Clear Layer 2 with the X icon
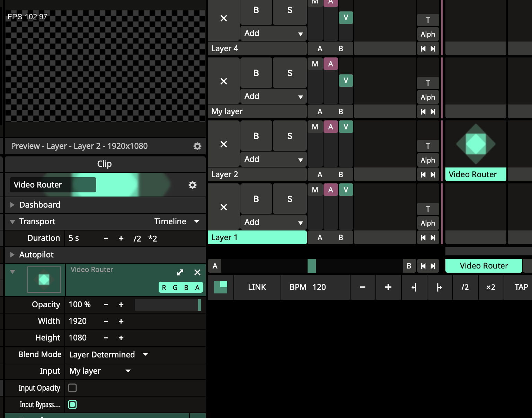This screenshot has width=532, height=418. pyautogui.click(x=224, y=144)
